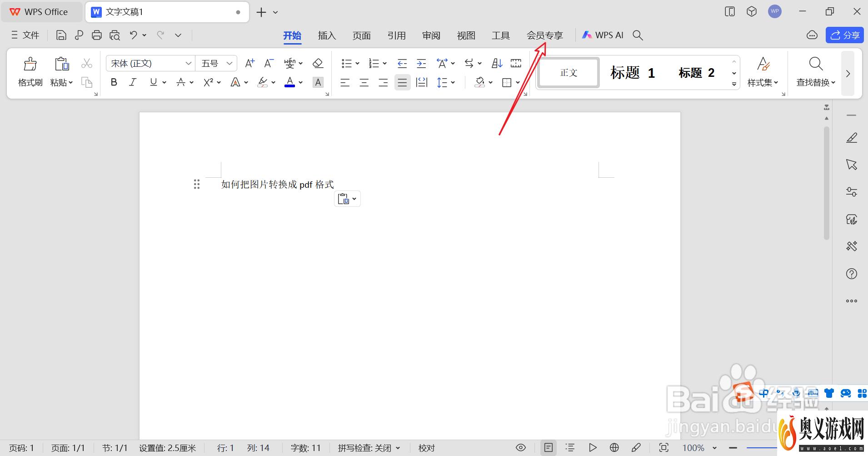Click the Format Painter (格式刷) icon
The image size is (868, 456).
30,64
